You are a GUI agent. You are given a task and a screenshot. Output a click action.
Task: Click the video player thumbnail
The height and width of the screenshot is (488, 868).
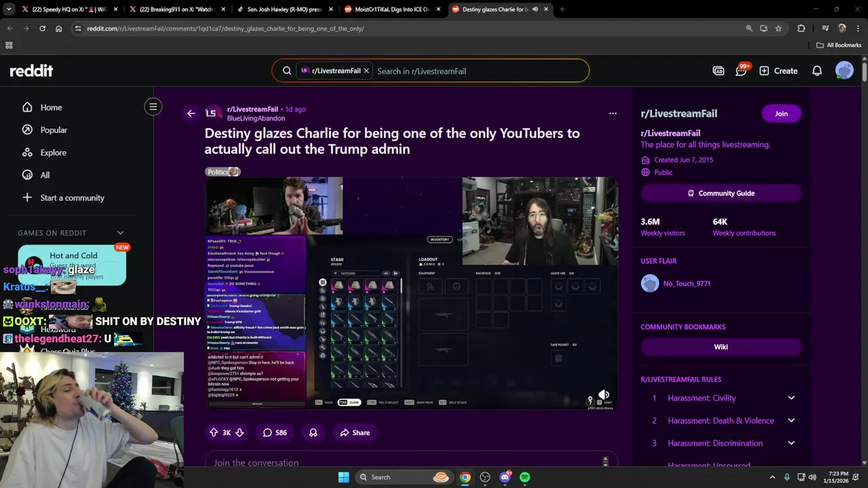(x=412, y=293)
